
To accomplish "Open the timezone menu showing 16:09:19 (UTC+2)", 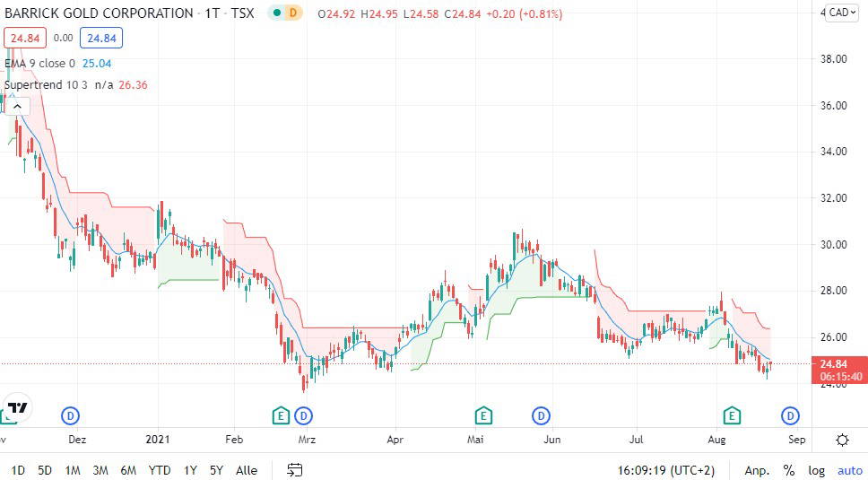I will click(666, 470).
